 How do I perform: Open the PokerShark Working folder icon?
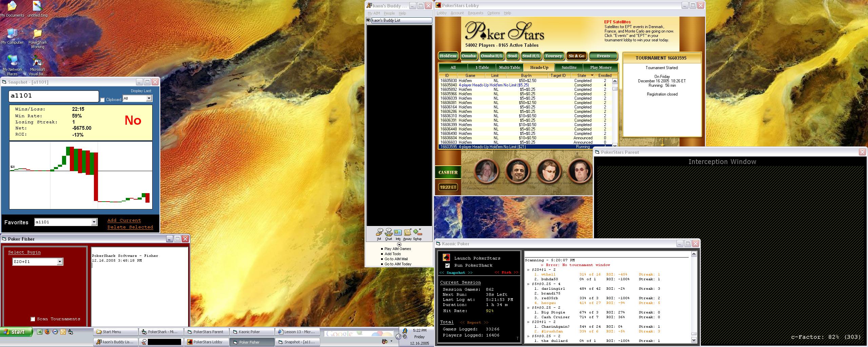(x=37, y=34)
